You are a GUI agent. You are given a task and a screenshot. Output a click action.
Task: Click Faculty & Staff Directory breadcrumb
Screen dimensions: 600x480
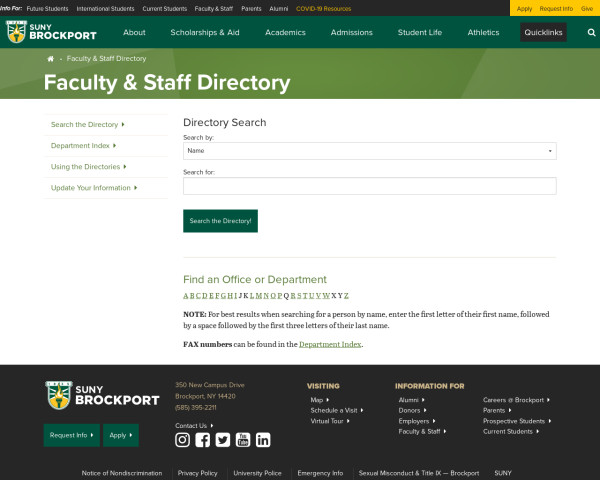(106, 59)
